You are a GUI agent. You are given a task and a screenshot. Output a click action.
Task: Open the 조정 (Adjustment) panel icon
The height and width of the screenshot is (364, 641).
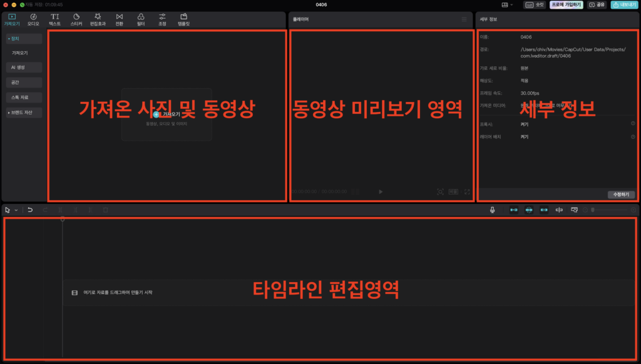(x=162, y=18)
